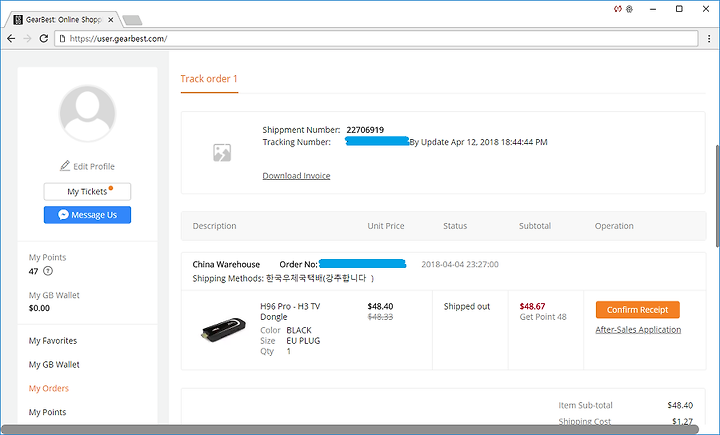Click the Korean IME icon in title bar
This screenshot has width=720, height=435.
(x=630, y=9)
